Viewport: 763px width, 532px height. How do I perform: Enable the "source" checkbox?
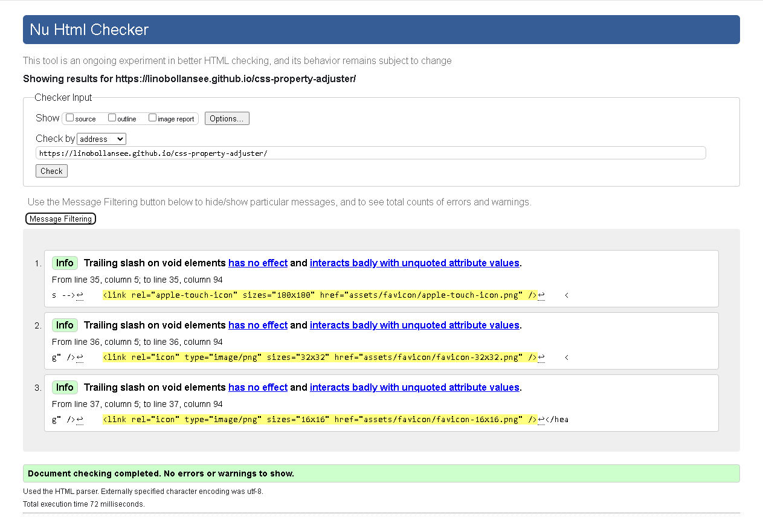69,117
